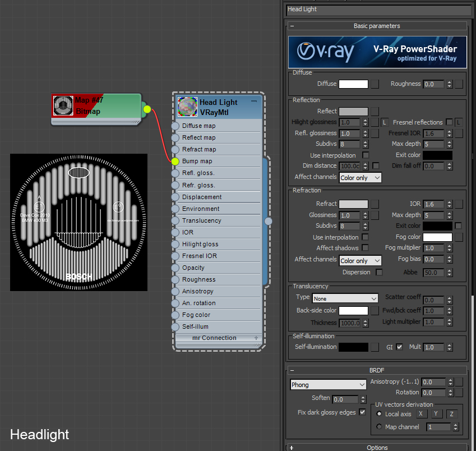Click the Diffuse map input socket
This screenshot has width=476, height=451.
point(175,126)
